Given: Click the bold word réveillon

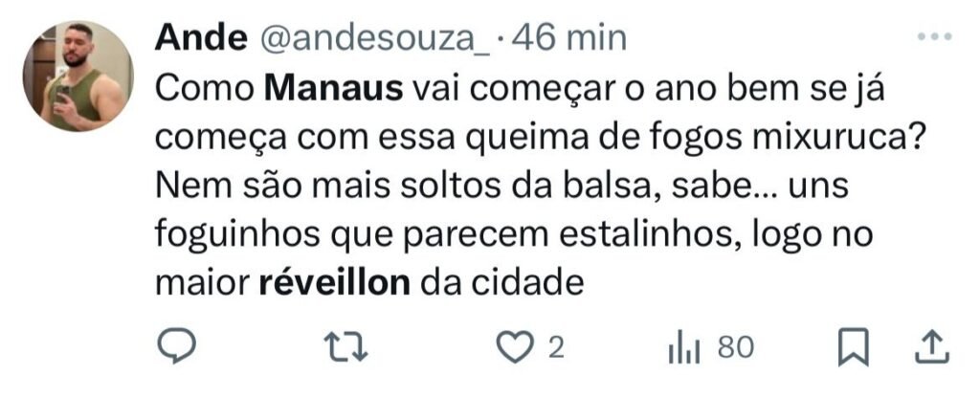Looking at the screenshot, I should [x=334, y=284].
